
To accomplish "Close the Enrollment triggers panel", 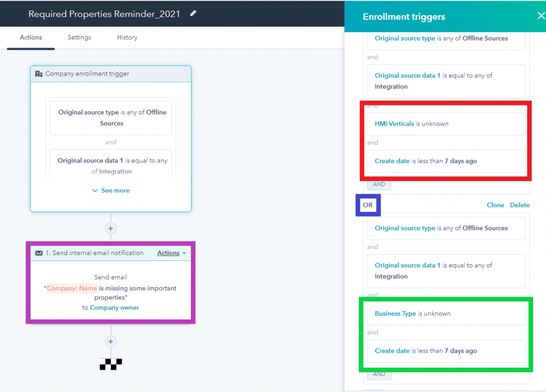I will 541,16.
